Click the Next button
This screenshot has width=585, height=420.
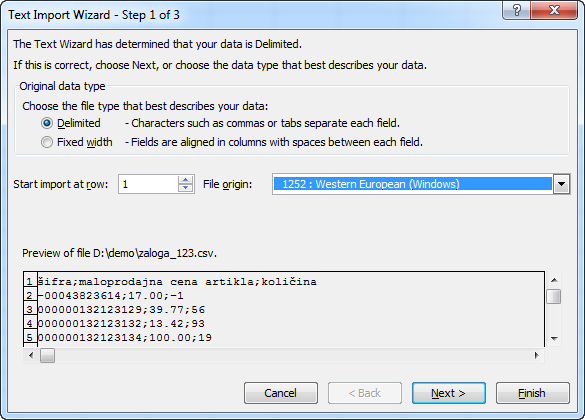[449, 393]
